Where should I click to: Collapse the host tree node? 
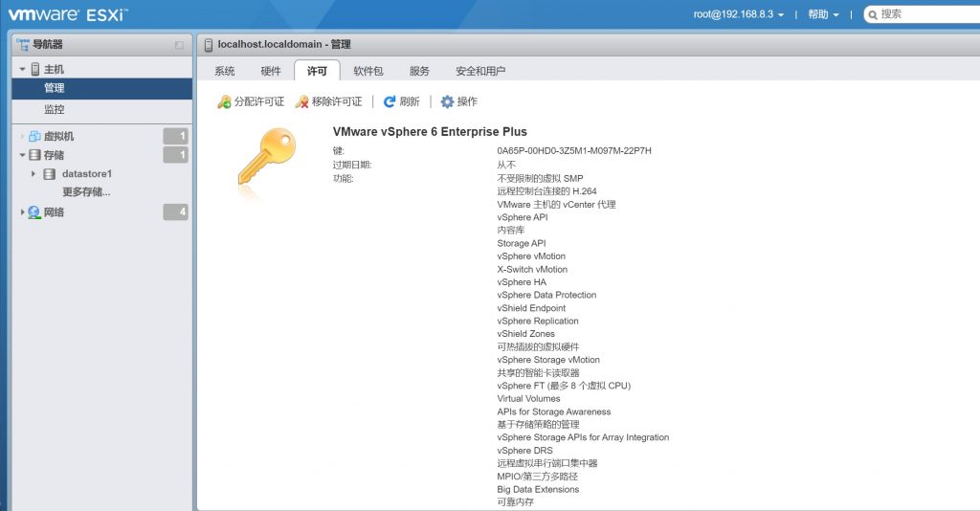[22, 70]
